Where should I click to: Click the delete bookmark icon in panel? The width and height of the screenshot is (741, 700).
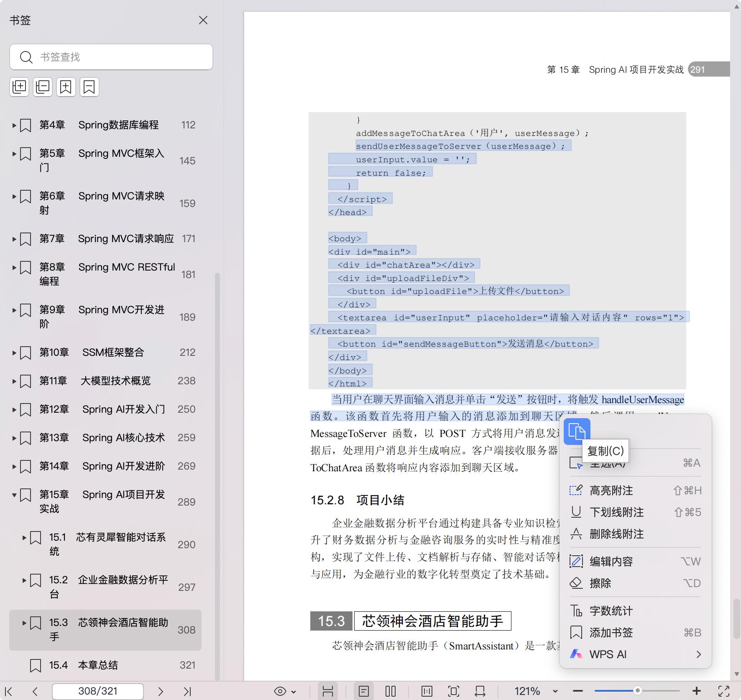click(89, 87)
